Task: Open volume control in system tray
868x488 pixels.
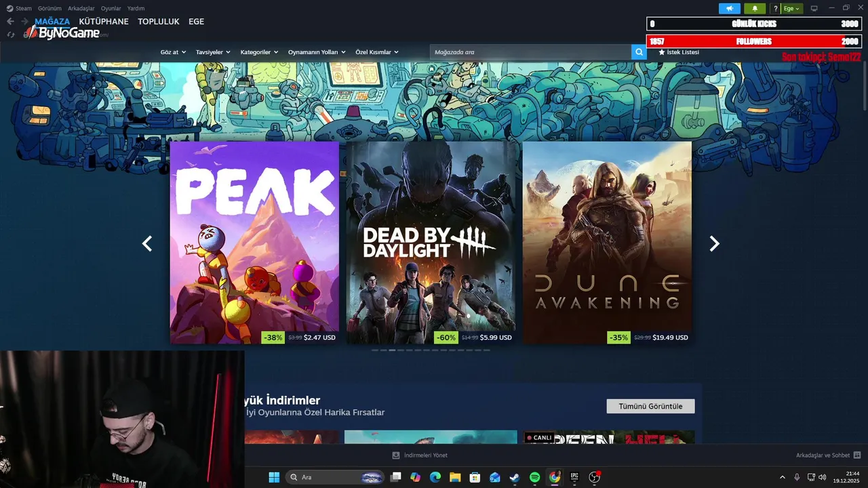Action: (823, 477)
